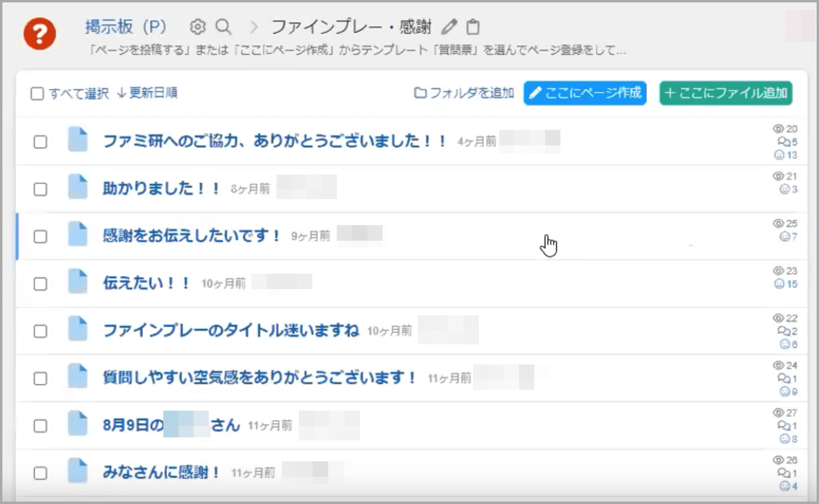Click the ここにページ作成 button
This screenshot has width=819, height=504.
pos(585,94)
